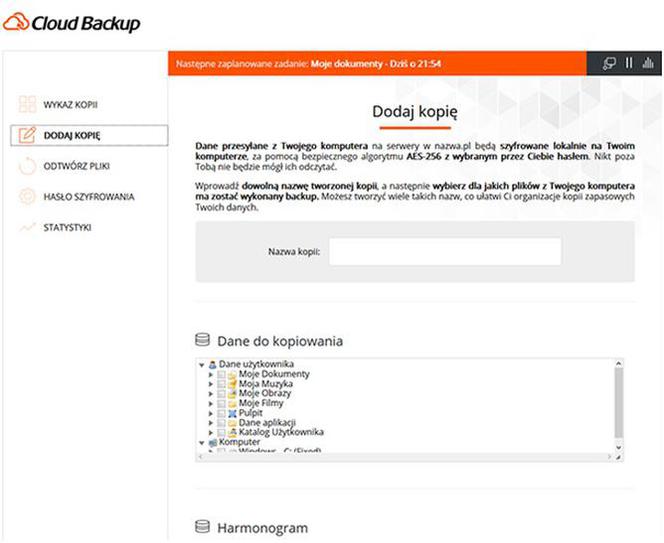Select the Katalog Użytkownika tree label
Screen dimensions: 664x543
[x=281, y=432]
